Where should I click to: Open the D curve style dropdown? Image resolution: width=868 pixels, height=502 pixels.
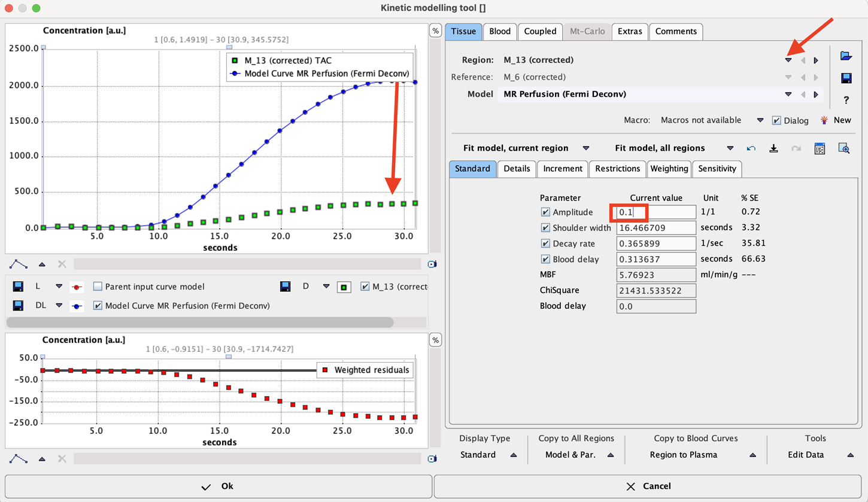coord(326,287)
